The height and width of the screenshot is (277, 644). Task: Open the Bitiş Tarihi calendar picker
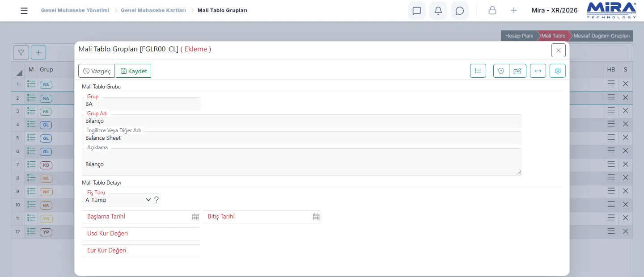point(316,217)
